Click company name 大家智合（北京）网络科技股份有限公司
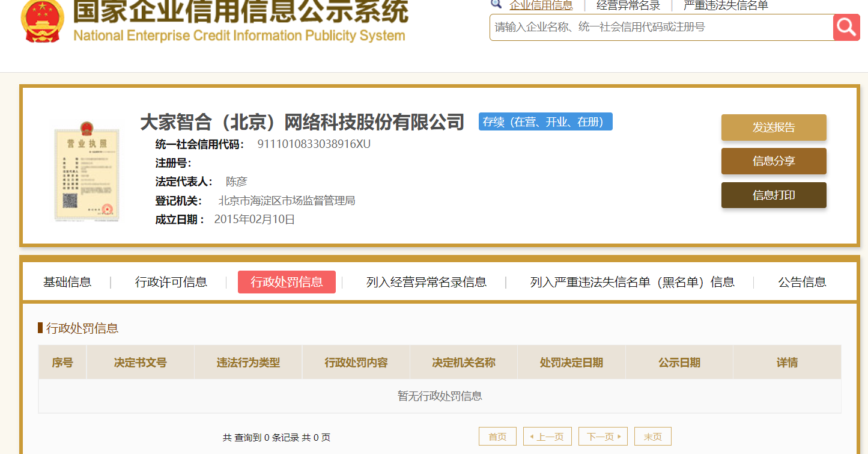 click(x=303, y=122)
